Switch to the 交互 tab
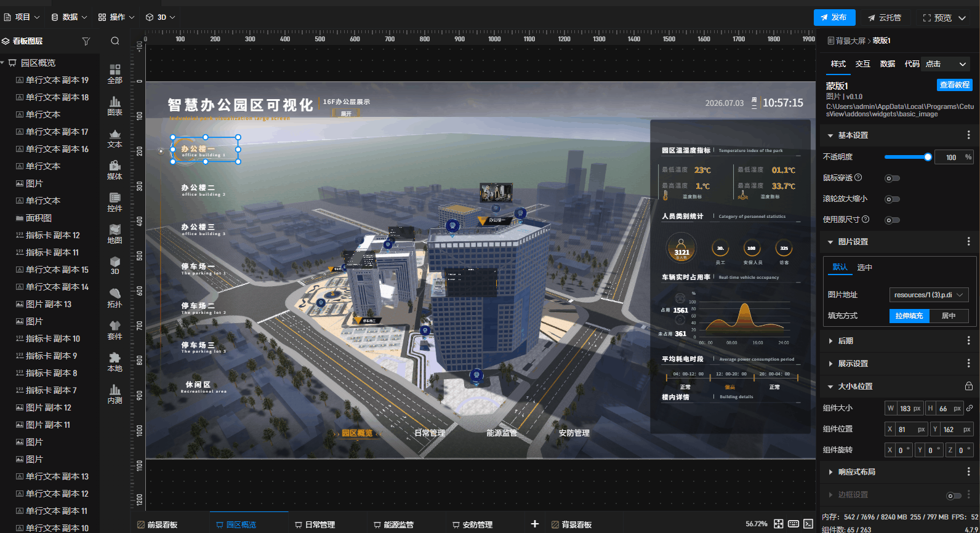Image resolution: width=980 pixels, height=533 pixels. click(x=863, y=64)
